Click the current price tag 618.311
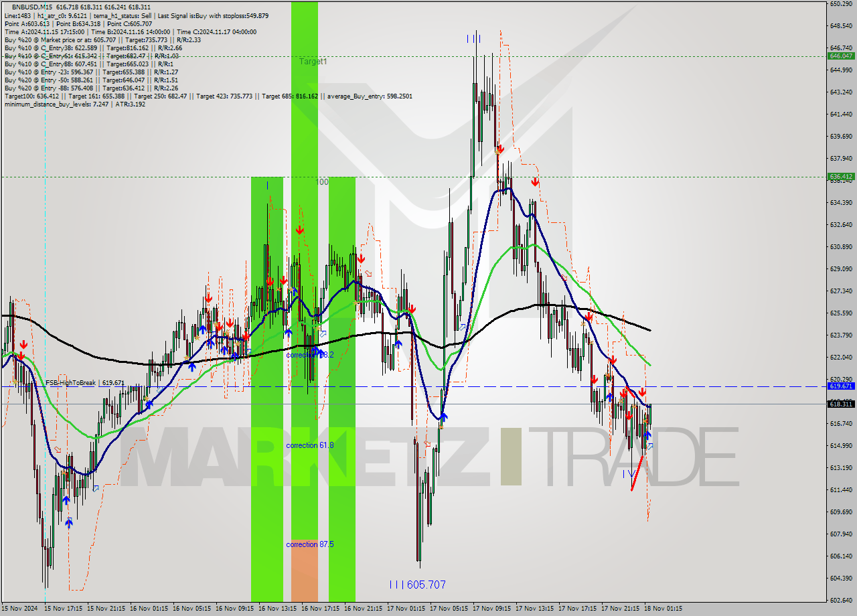857x616 pixels. 841,404
